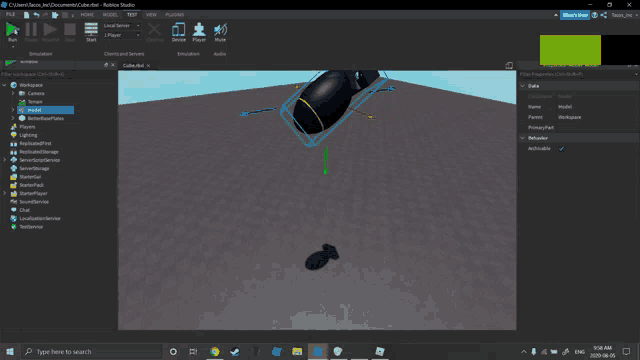Select Lighting in the Explorer tree
Image resolution: width=640 pixels, height=360 pixels.
pyautogui.click(x=28, y=135)
